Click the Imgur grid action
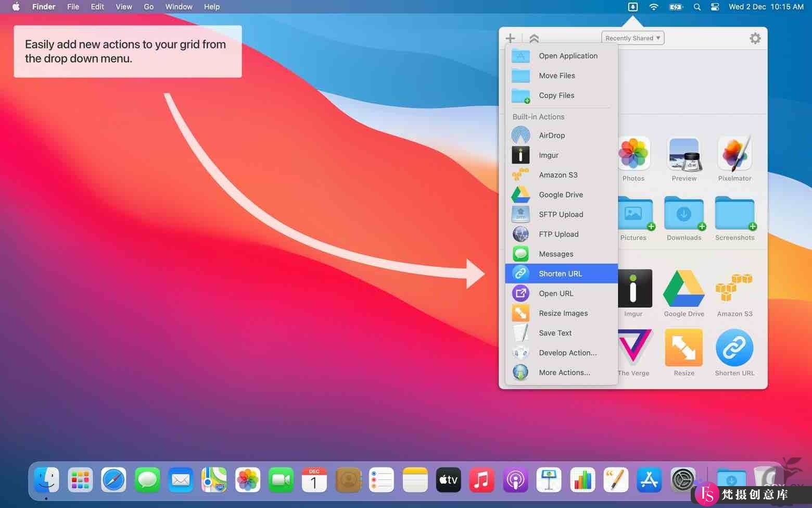 (x=635, y=288)
